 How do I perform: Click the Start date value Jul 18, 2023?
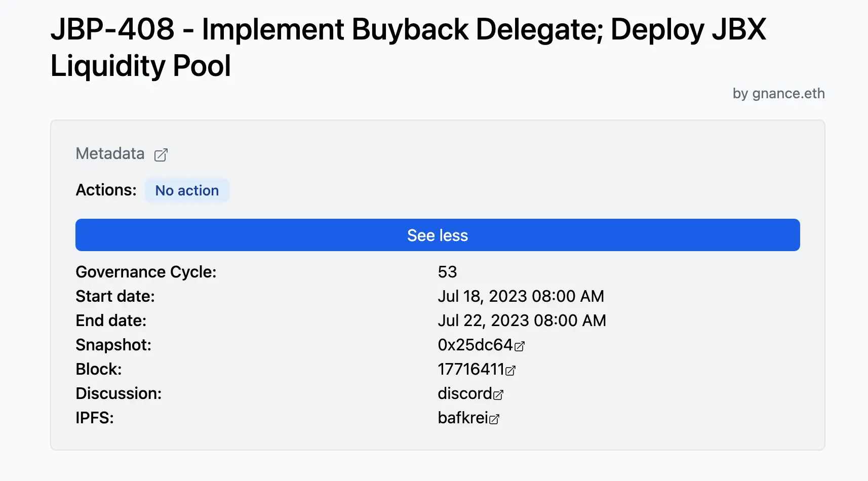coord(521,296)
